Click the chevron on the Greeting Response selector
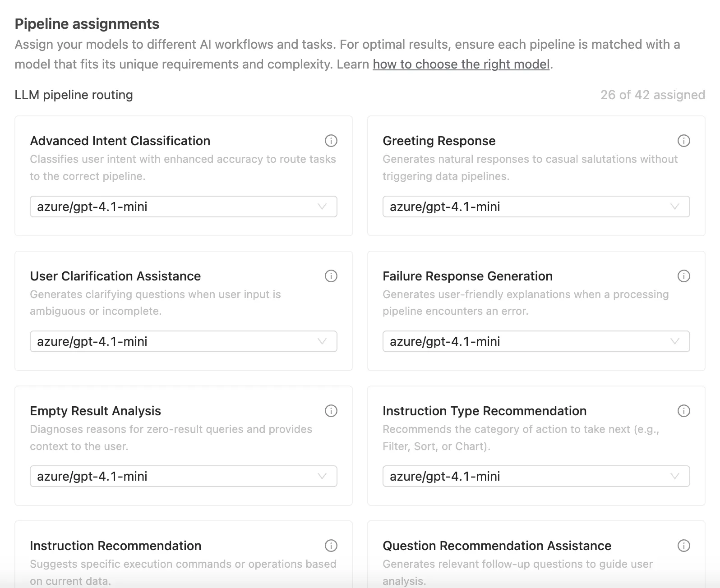Image resolution: width=720 pixels, height=588 pixels. pyautogui.click(x=675, y=207)
